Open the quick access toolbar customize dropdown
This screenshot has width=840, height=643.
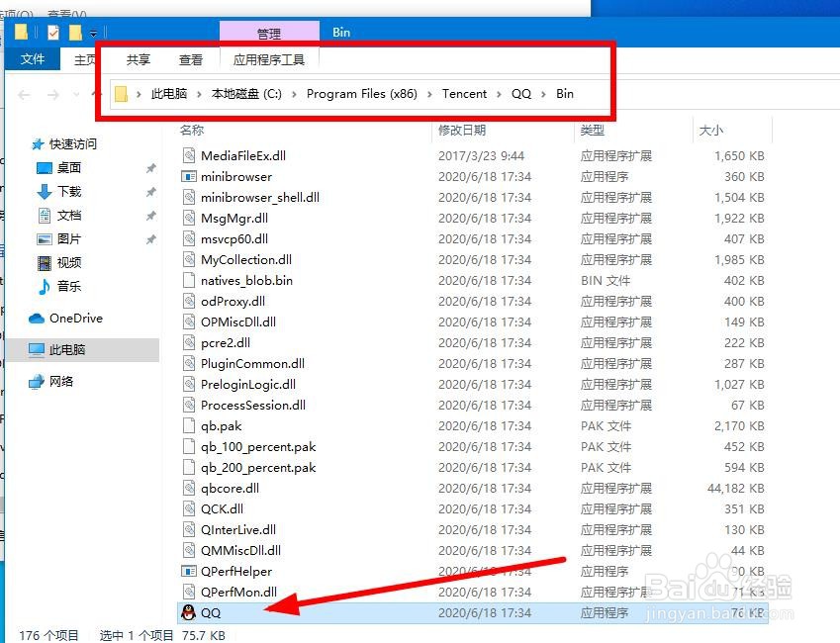(x=93, y=34)
